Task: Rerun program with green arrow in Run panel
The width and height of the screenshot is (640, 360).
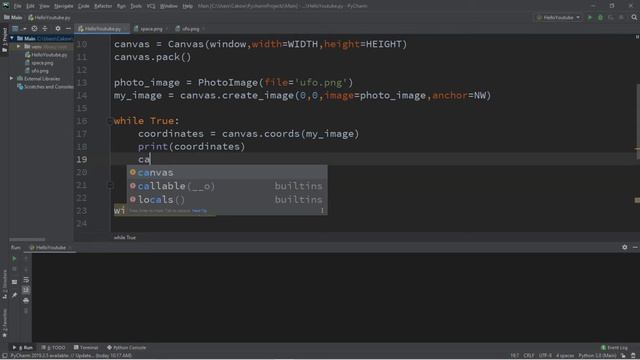Action: tap(14, 258)
